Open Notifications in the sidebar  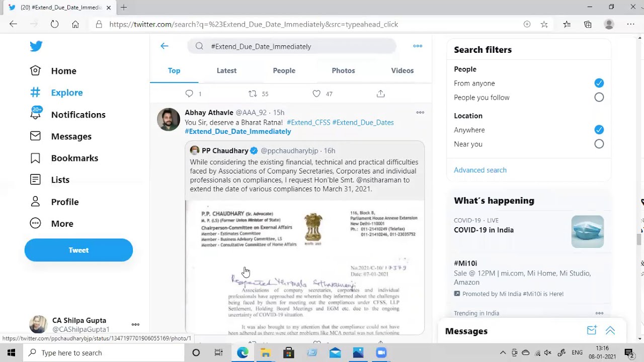(x=68, y=115)
